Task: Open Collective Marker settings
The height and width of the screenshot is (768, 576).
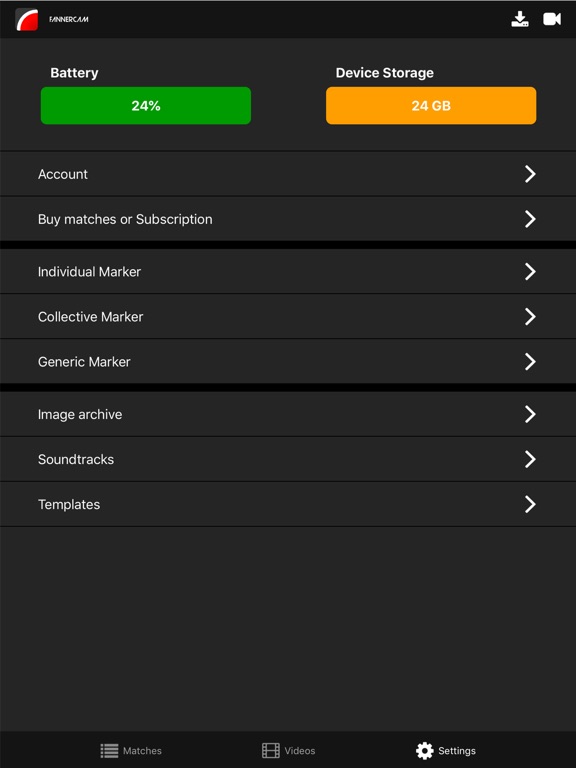Action: (x=288, y=316)
